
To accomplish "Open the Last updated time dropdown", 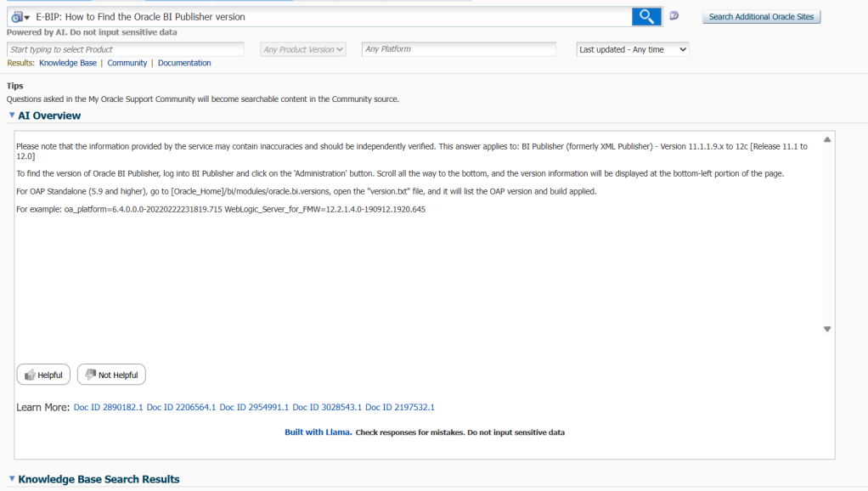I will (x=632, y=49).
